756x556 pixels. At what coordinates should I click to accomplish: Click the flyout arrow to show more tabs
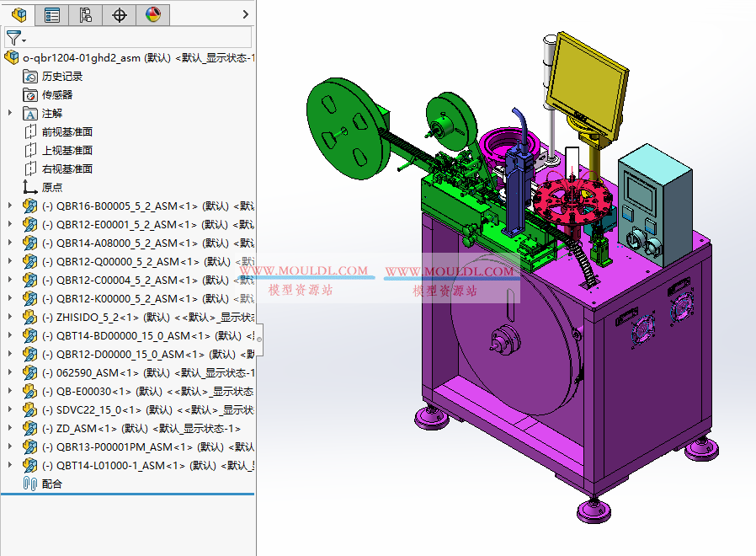(246, 14)
